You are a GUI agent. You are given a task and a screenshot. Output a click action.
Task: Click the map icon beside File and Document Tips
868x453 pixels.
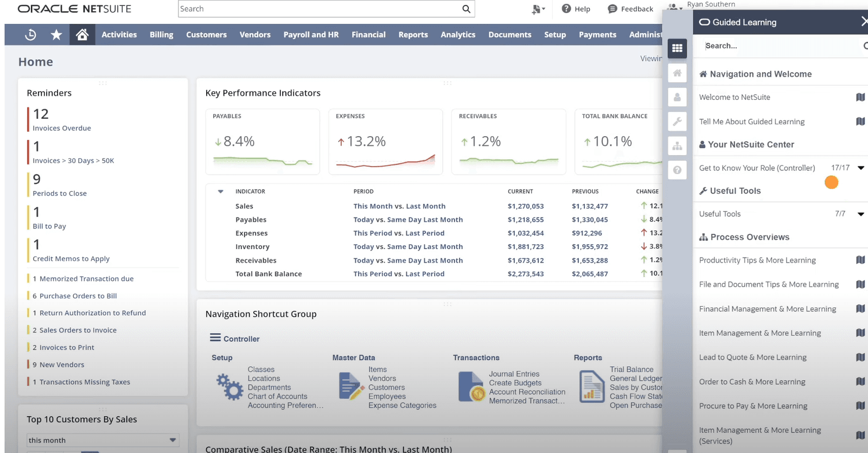[x=860, y=284]
